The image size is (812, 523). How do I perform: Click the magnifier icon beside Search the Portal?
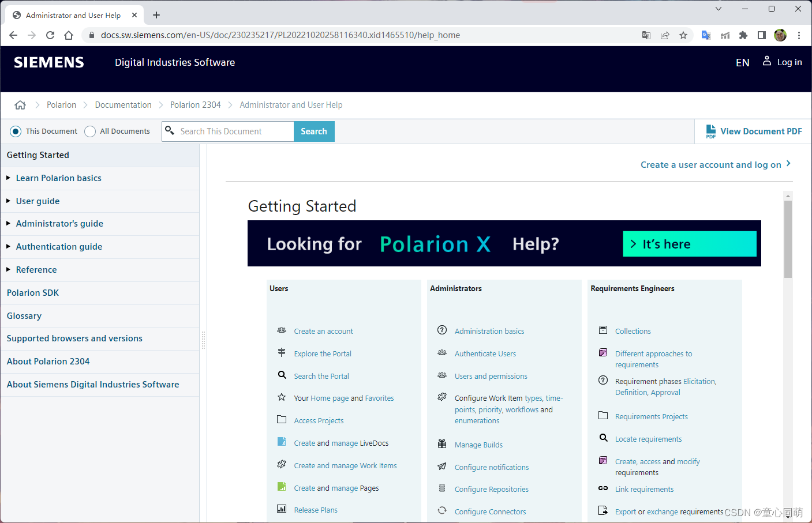(282, 375)
